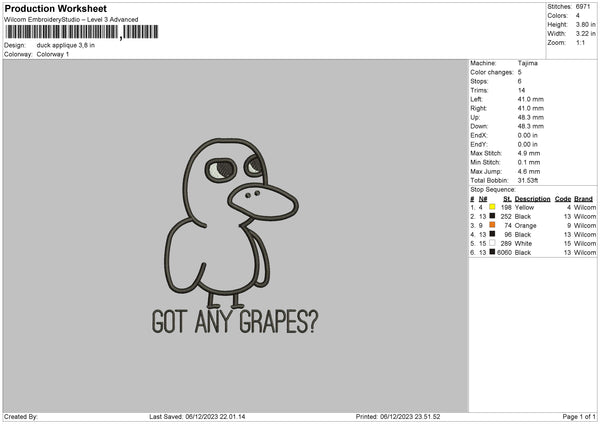The width and height of the screenshot is (600, 424).
Task: Click the Trims value 14
Action: 521,90
